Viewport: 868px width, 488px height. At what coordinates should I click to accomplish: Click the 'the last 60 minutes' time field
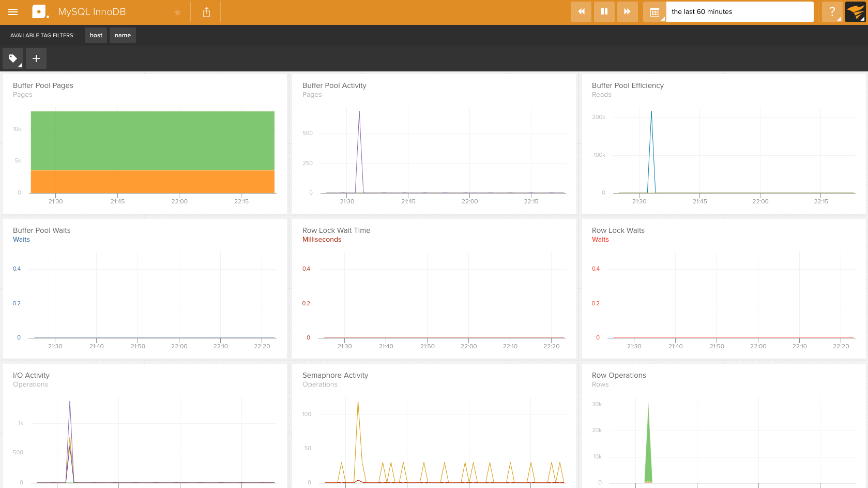pyautogui.click(x=740, y=11)
